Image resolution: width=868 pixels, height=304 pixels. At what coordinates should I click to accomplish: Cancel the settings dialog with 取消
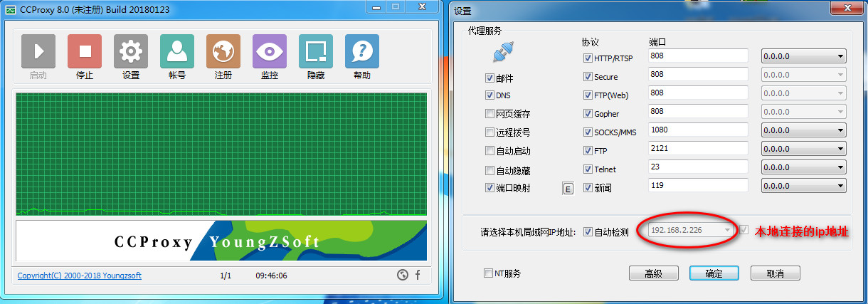point(776,273)
